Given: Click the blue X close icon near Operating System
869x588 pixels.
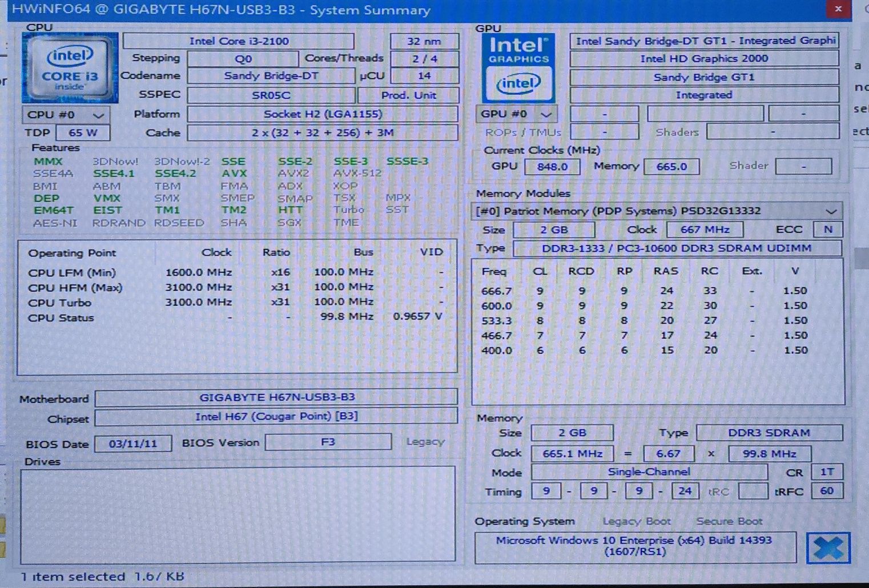Looking at the screenshot, I should click(x=828, y=548).
